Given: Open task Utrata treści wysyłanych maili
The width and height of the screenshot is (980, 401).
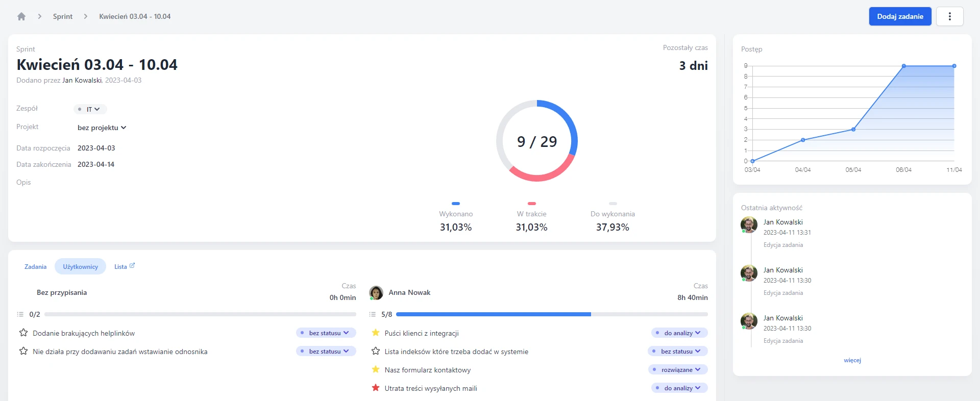Looking at the screenshot, I should coord(431,388).
